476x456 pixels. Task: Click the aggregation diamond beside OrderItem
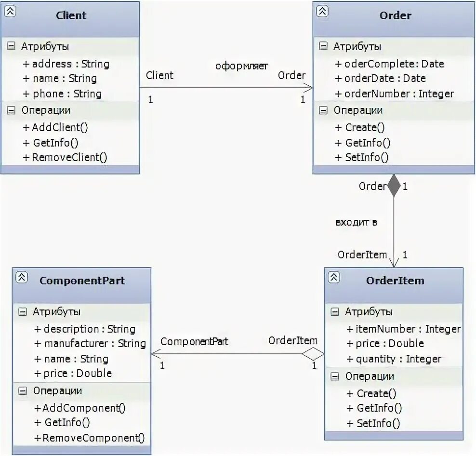[313, 354]
